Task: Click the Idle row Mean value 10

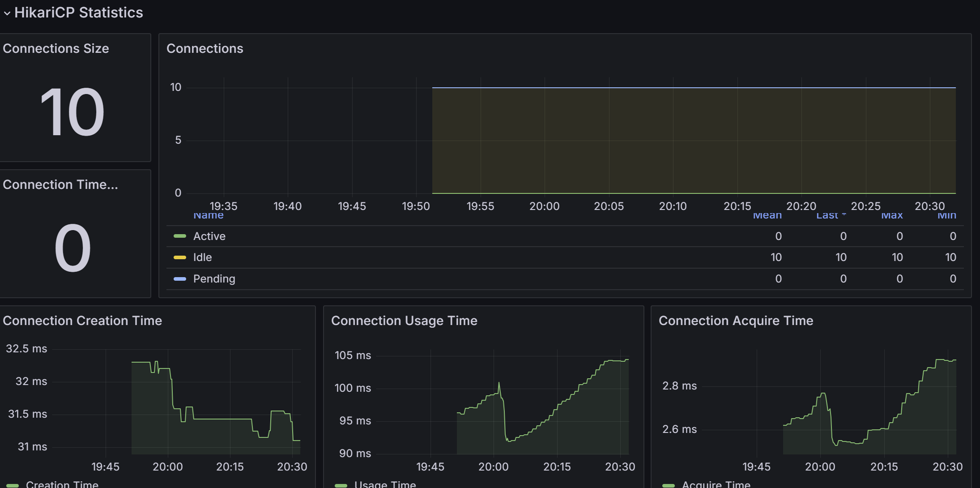Action: coord(776,257)
